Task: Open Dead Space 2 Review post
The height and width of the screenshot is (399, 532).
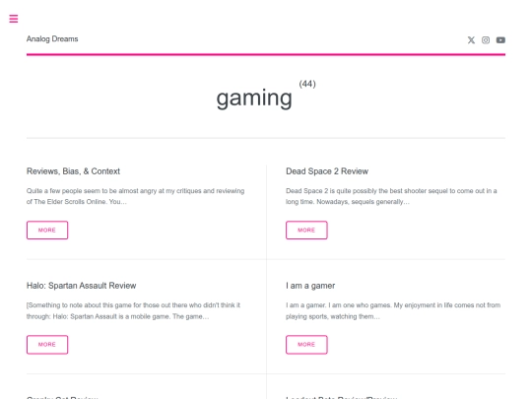Action: pos(327,171)
